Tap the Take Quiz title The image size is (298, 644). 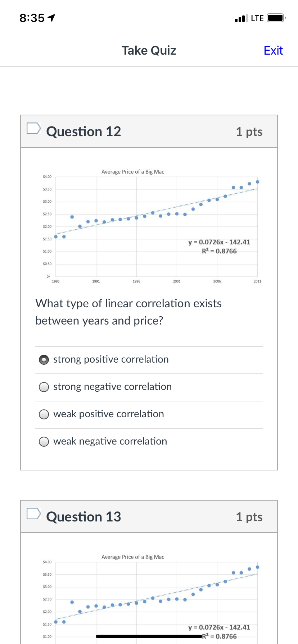(149, 51)
